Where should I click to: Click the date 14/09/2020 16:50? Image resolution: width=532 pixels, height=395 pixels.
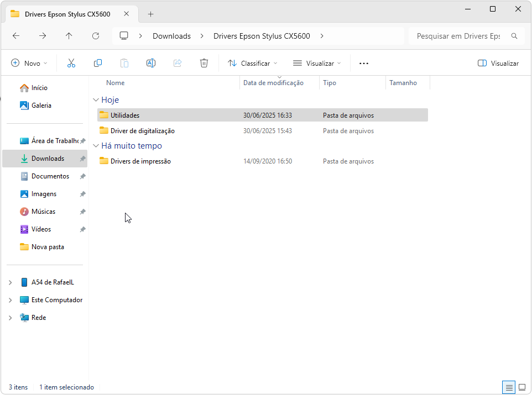(268, 161)
